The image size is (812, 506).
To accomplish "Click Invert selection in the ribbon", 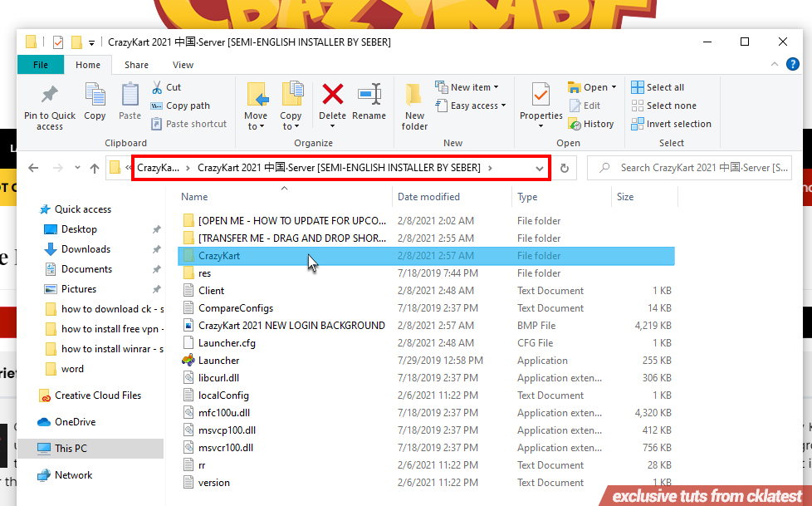I will 671,124.
